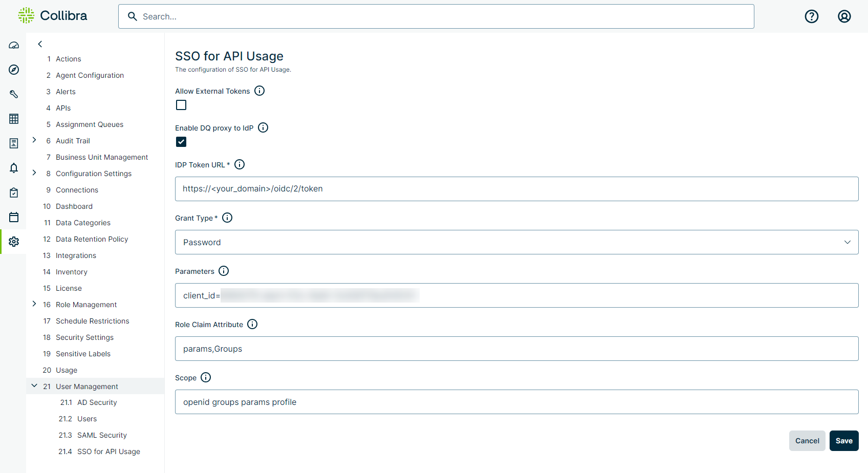Open the AD Security settings page
The width and height of the screenshot is (868, 473).
96,402
